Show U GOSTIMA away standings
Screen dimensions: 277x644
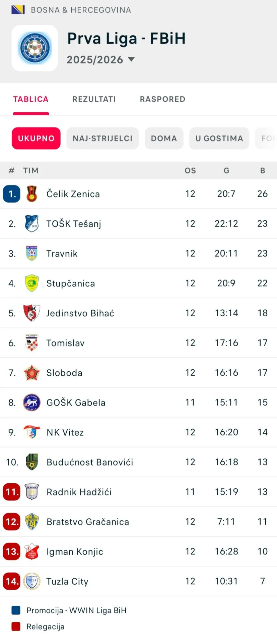coord(219,138)
